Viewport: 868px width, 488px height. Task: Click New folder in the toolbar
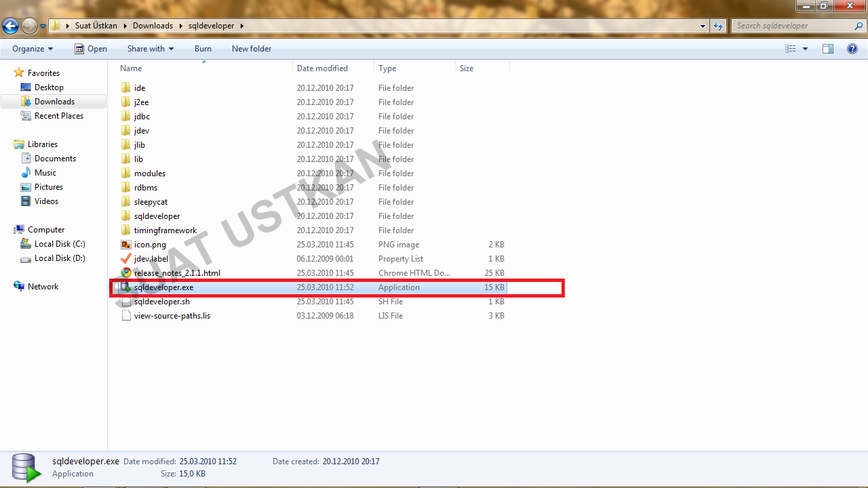coord(252,49)
